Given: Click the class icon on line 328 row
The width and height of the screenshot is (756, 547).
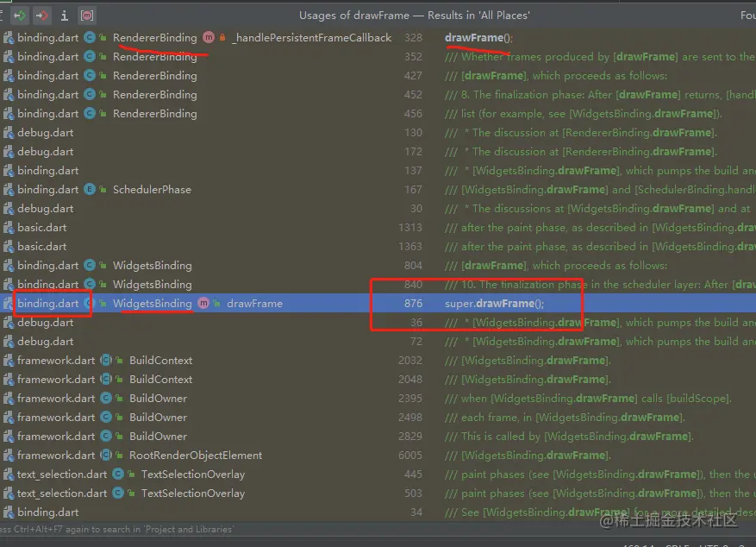Looking at the screenshot, I should pos(90,38).
